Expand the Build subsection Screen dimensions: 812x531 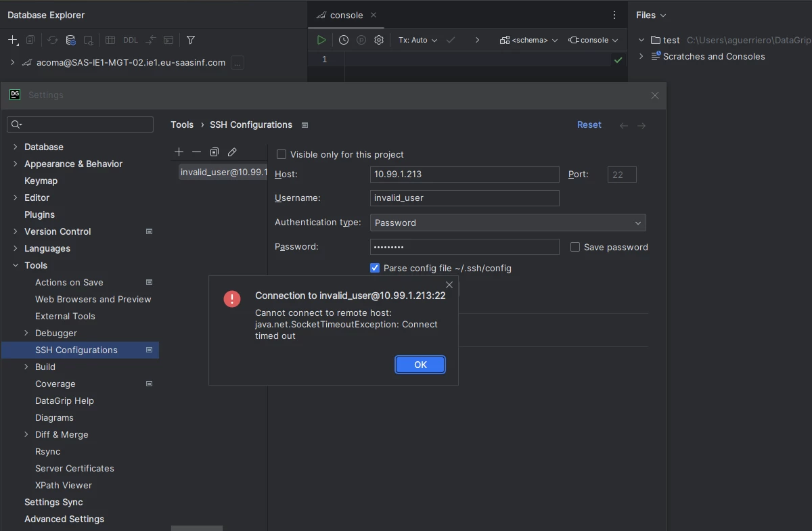pyautogui.click(x=26, y=367)
